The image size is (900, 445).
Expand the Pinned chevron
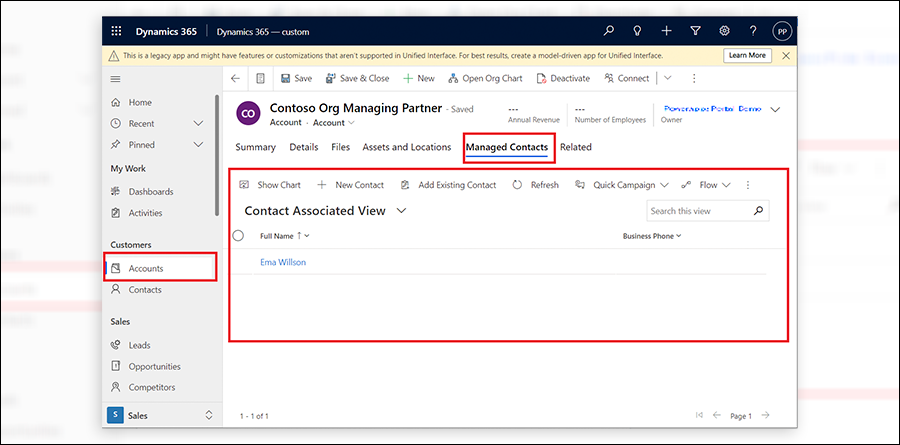(x=198, y=145)
